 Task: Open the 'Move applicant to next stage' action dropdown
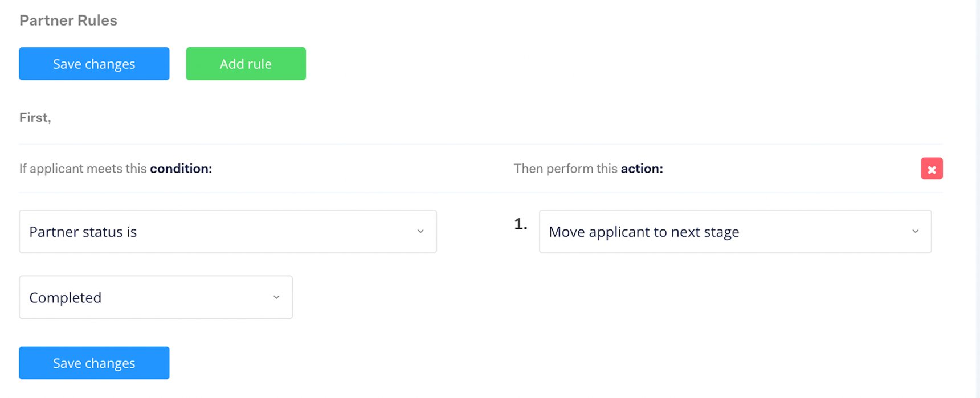click(734, 232)
